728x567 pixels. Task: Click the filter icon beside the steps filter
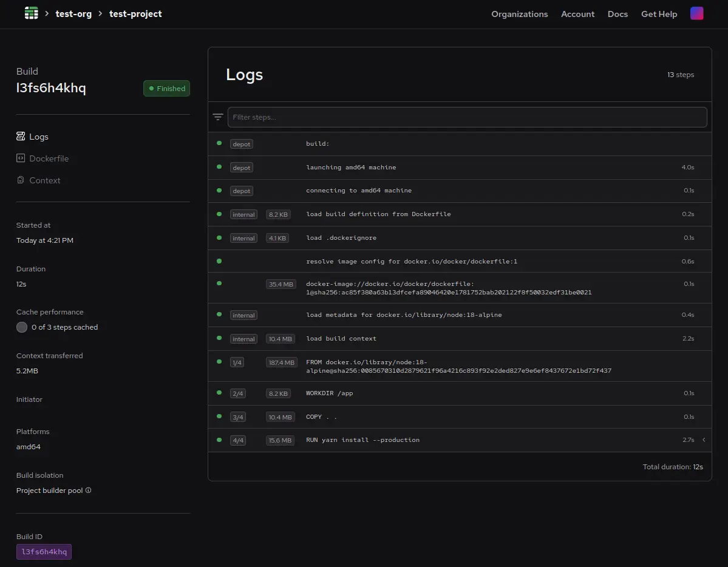coord(218,117)
